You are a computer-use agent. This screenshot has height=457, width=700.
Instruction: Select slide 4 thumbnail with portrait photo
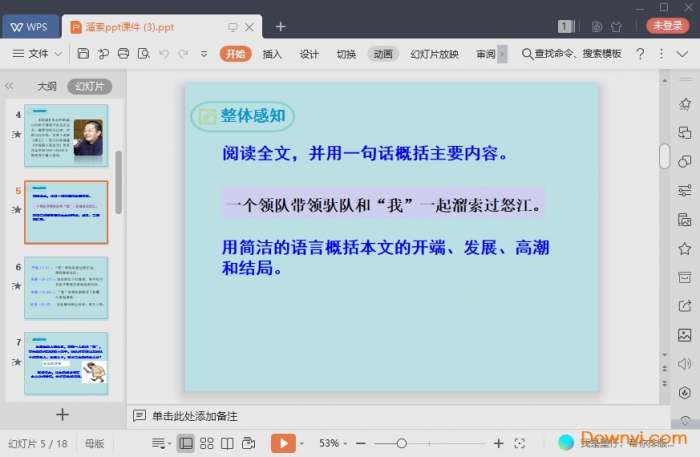pos(66,135)
